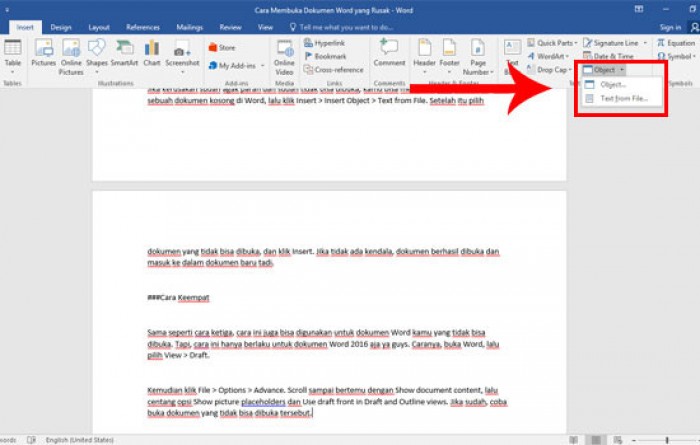Click Sign in at the top right
This screenshot has height=445, width=700.
tap(670, 28)
